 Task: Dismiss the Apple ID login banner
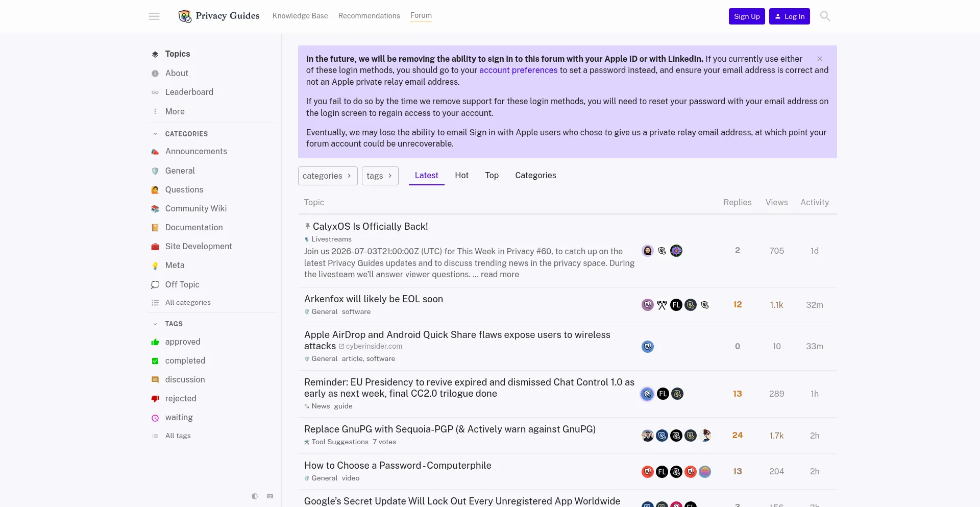click(820, 59)
